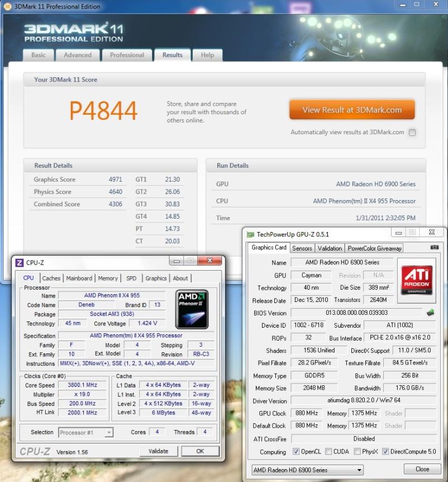Click the 3DMark 11 title bar icon
Viewport: 448px width, 482px height.
(7, 6)
